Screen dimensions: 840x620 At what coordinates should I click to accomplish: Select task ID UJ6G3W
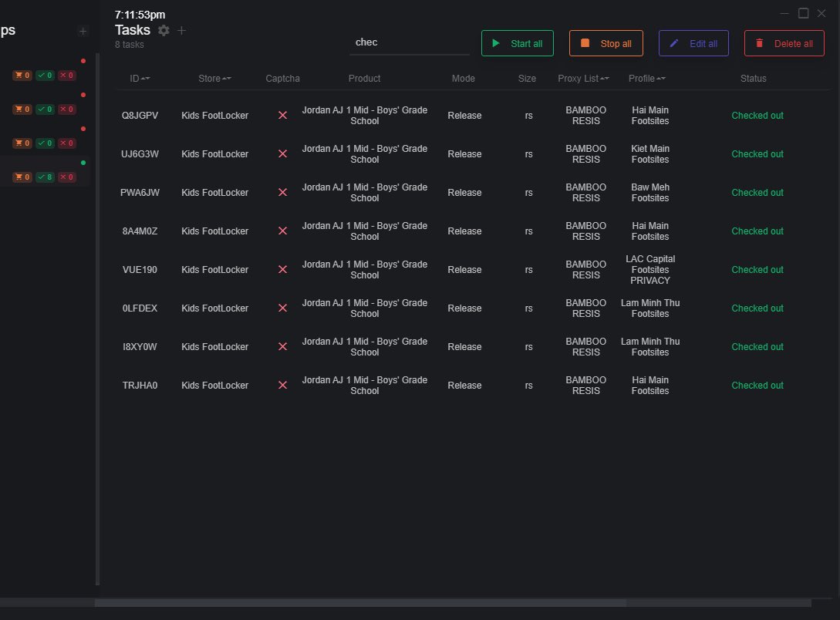point(140,153)
